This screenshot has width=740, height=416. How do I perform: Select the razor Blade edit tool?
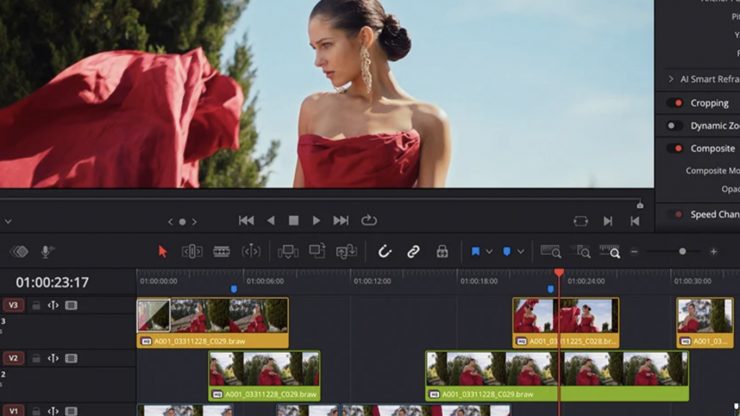221,252
